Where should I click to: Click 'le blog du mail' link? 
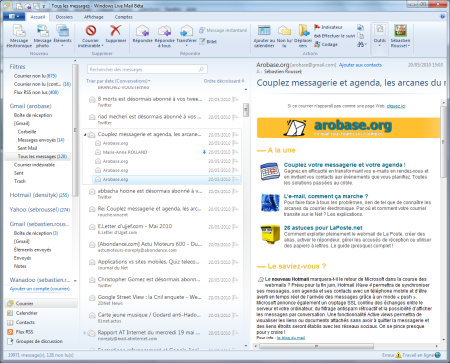pos(291,338)
